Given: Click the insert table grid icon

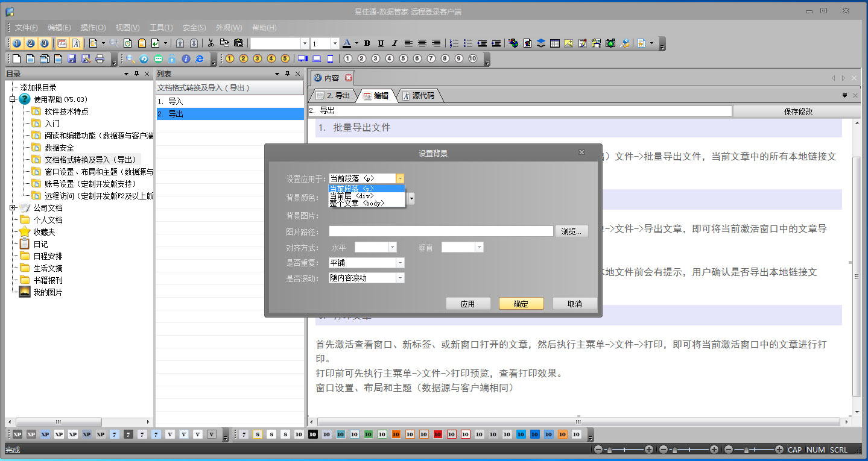Looking at the screenshot, I should [x=555, y=43].
